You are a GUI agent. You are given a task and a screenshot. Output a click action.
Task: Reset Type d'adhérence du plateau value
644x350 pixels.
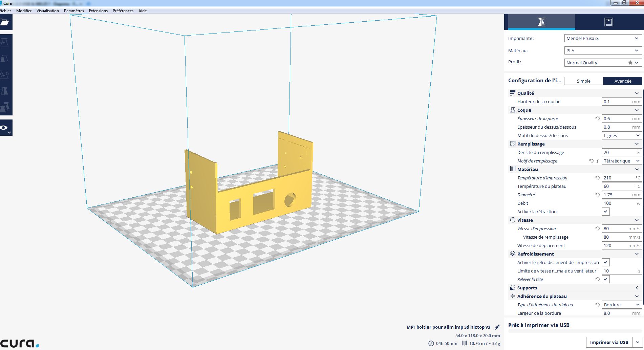[x=598, y=305]
